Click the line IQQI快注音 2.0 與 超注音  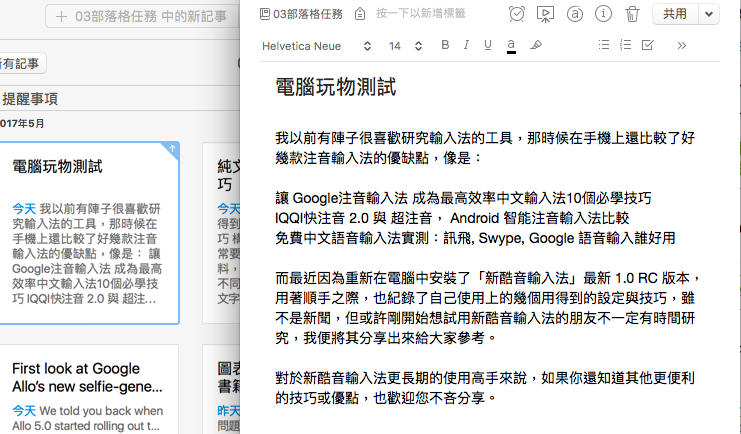point(452,218)
